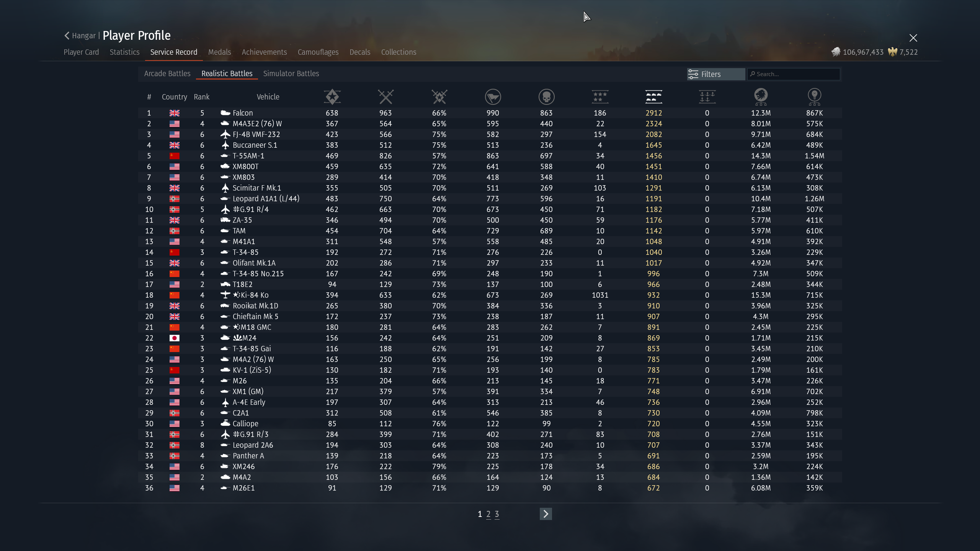This screenshot has width=980, height=551.
Task: Go to next page arrow
Action: pos(546,514)
